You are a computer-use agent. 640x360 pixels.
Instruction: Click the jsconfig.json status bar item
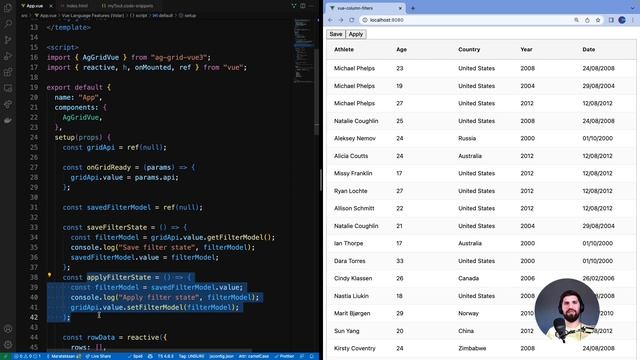click(221, 356)
